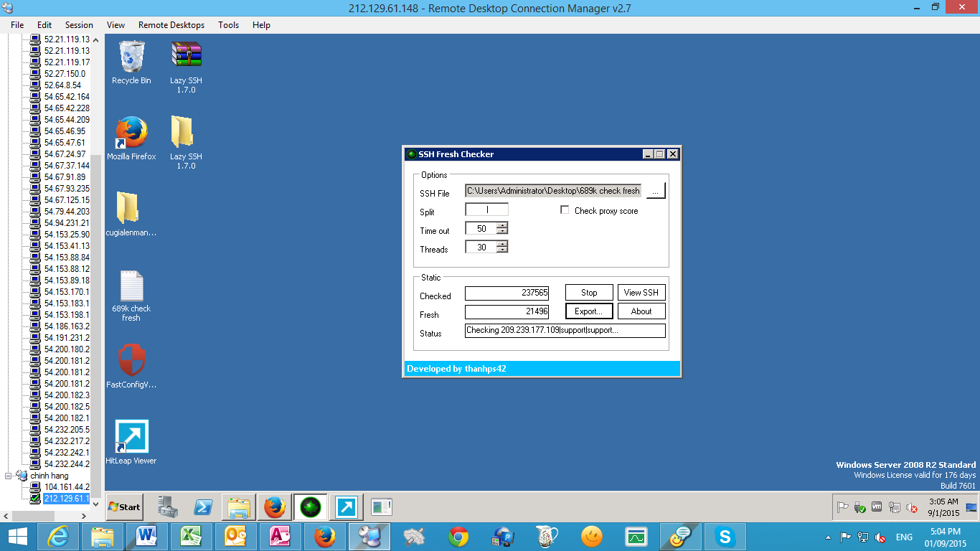Open the Session menu
980x551 pixels.
tap(79, 25)
